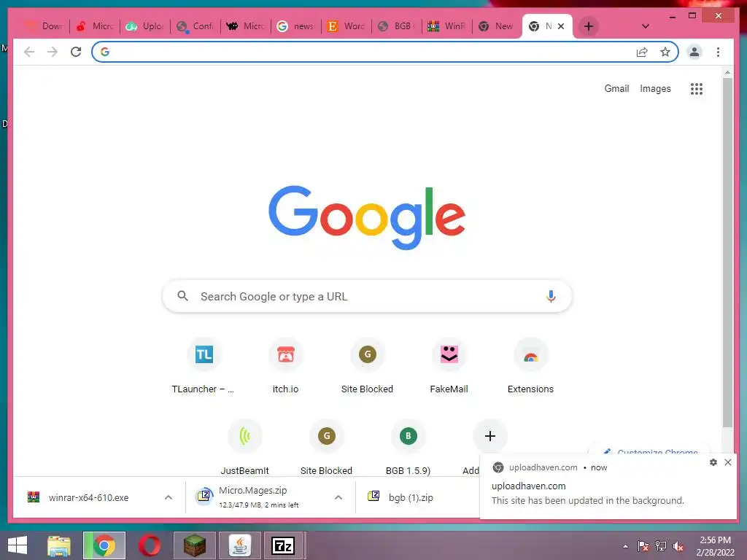Go back to the previous page
The height and width of the screenshot is (560, 747).
click(29, 52)
